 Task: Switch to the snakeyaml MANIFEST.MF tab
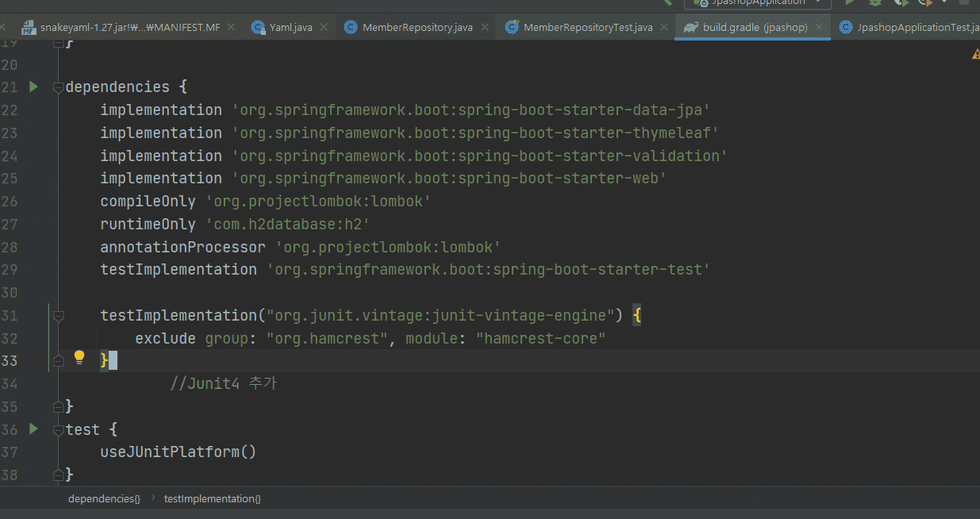[130, 27]
